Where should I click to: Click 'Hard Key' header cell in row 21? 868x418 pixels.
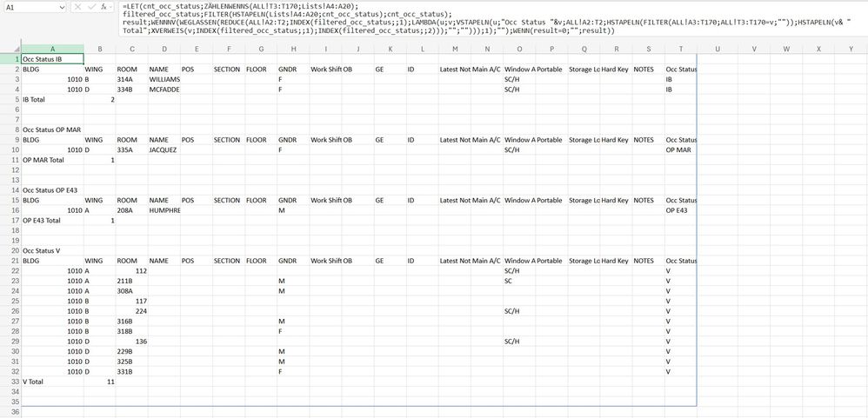[617, 261]
